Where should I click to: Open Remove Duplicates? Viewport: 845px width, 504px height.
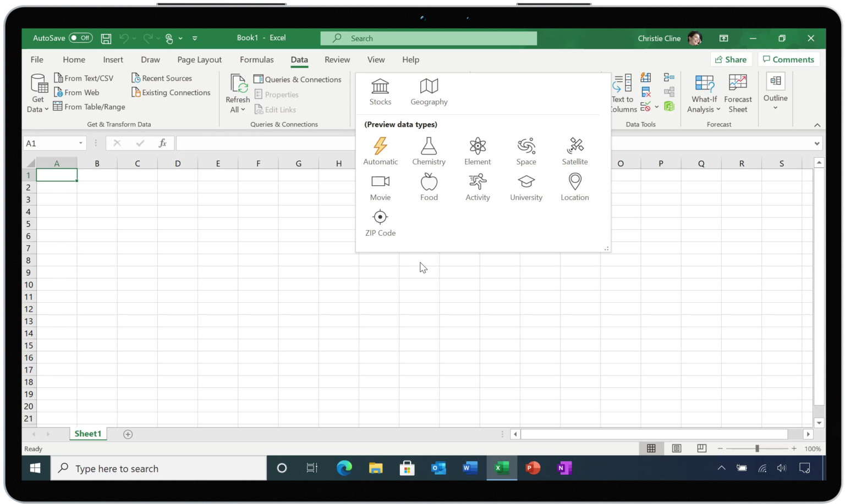[646, 92]
